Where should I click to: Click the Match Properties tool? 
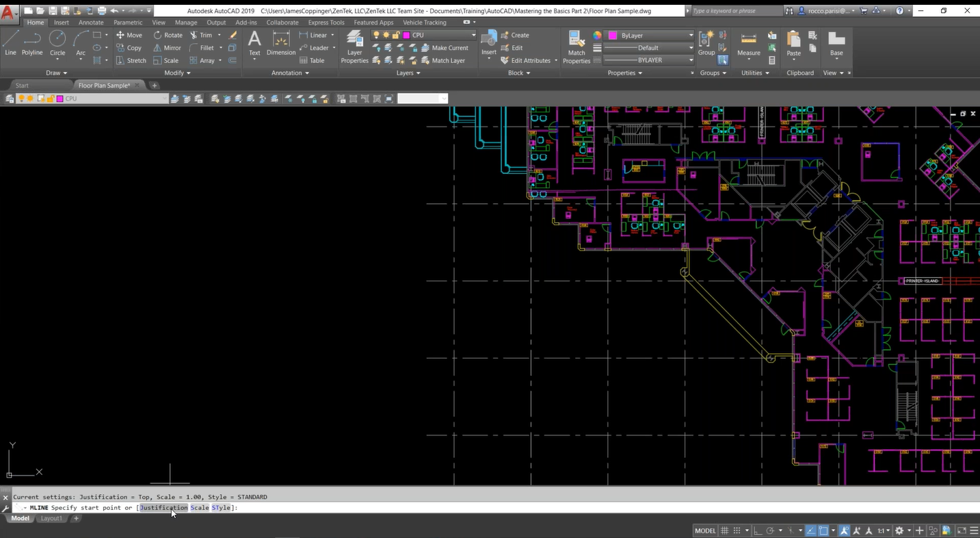[576, 47]
